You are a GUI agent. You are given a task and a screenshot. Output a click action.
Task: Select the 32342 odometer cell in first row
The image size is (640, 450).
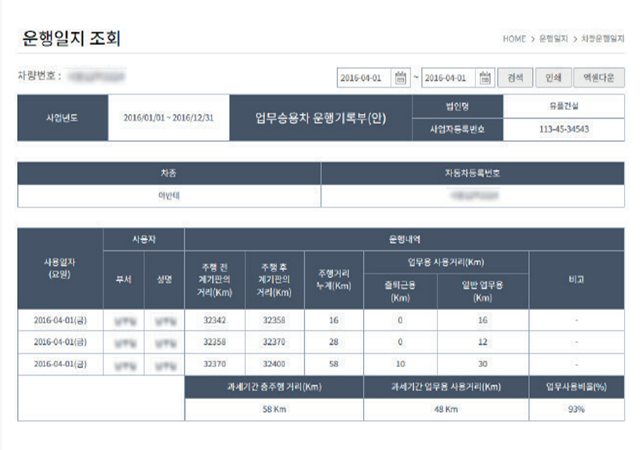point(214,320)
